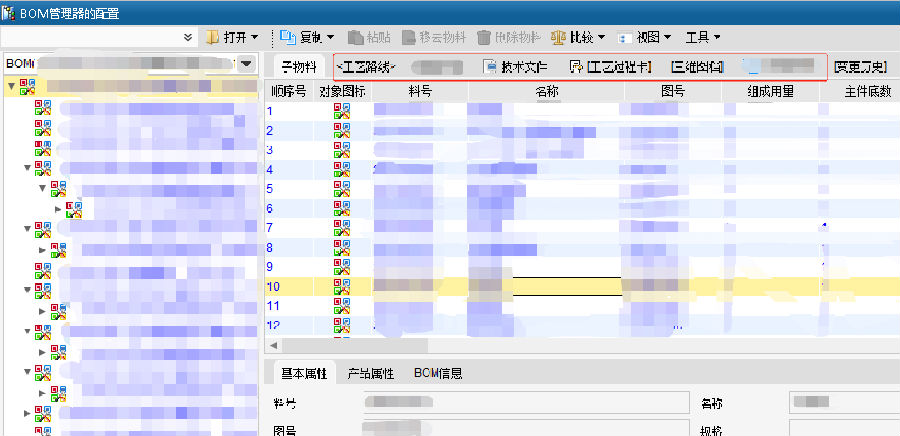
Task: Click the 名称 field in 基本属性
Action: pos(844,403)
